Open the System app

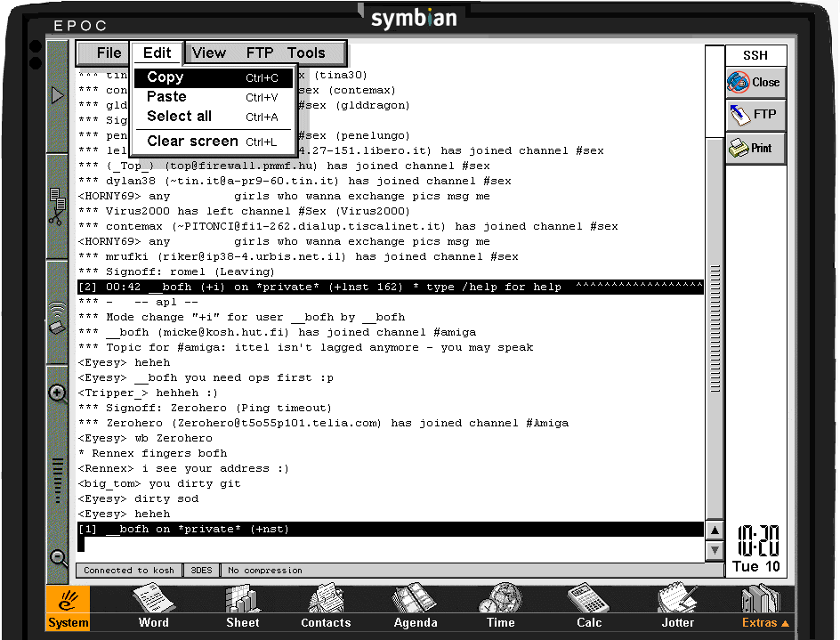68,608
